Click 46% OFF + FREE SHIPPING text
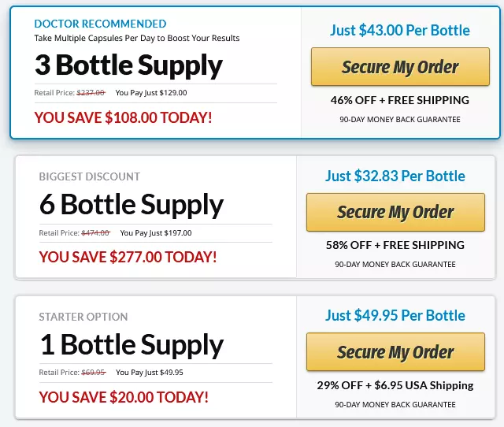 400,100
